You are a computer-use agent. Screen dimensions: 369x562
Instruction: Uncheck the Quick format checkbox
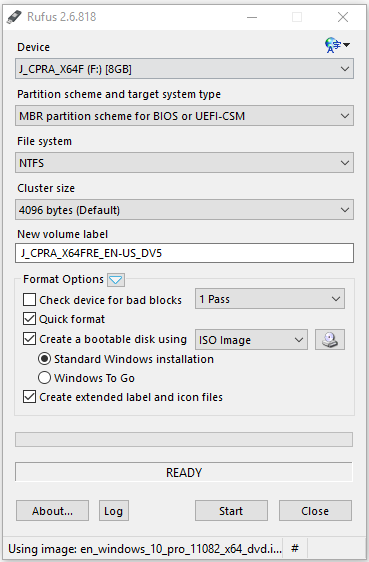point(29,319)
